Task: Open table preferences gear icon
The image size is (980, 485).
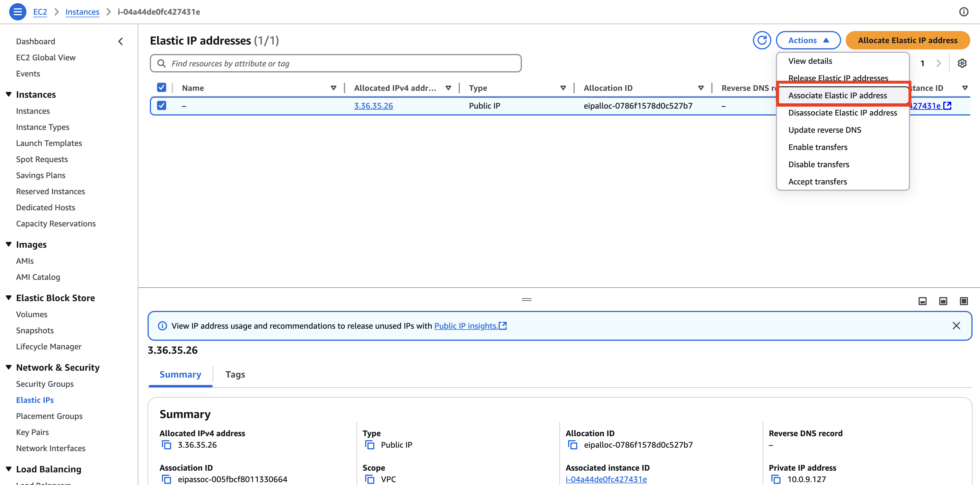Action: (x=962, y=63)
